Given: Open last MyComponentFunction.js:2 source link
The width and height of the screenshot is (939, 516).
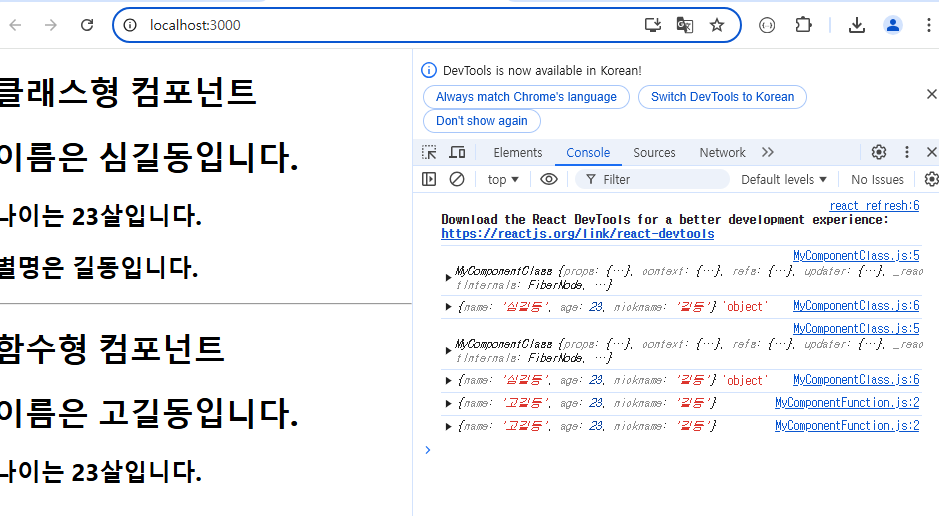Looking at the screenshot, I should coord(847,426).
